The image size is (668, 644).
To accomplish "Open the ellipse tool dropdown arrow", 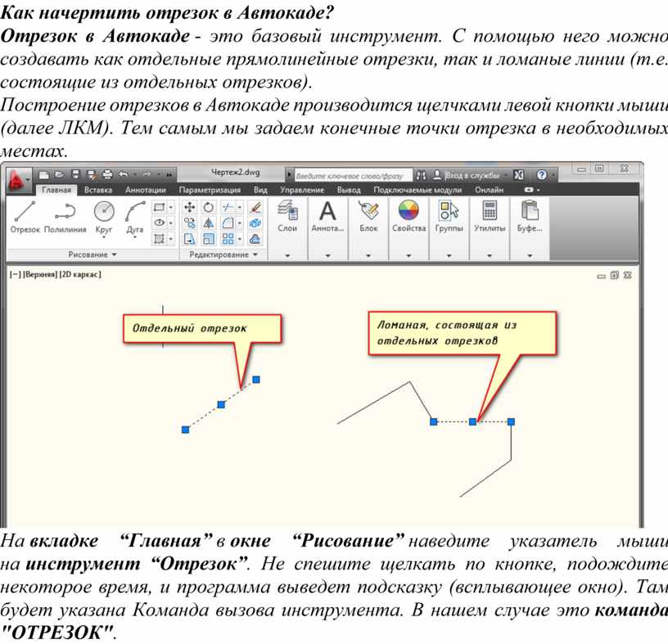I will [x=171, y=223].
